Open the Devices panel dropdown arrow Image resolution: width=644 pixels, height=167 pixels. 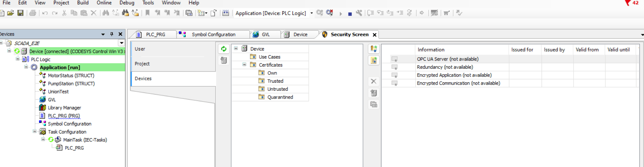coord(103,34)
